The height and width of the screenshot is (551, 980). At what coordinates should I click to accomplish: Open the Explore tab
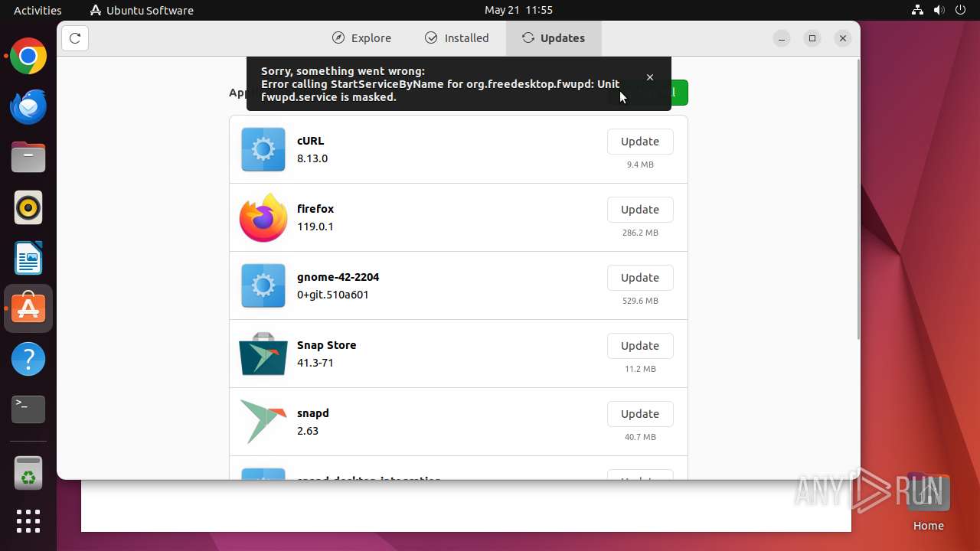(361, 38)
